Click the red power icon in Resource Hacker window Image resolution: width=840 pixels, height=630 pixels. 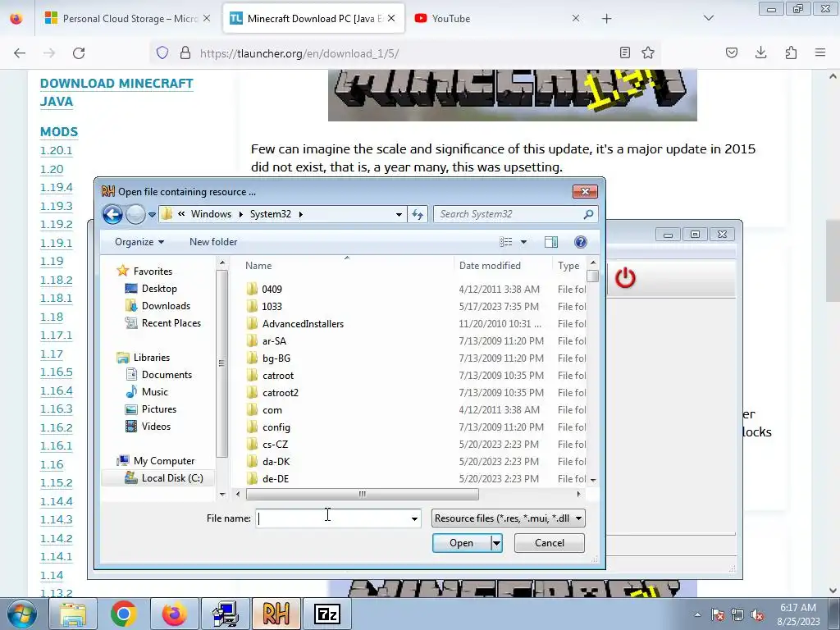[625, 278]
